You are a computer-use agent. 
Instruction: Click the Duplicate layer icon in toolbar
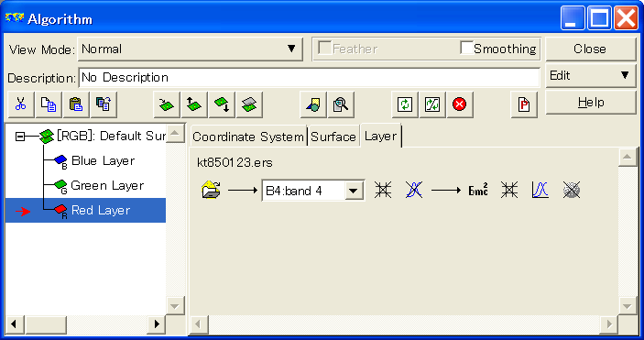click(249, 104)
